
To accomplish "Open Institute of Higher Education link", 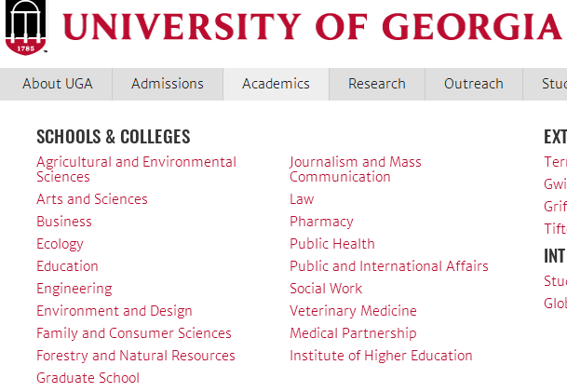I will pos(381,356).
